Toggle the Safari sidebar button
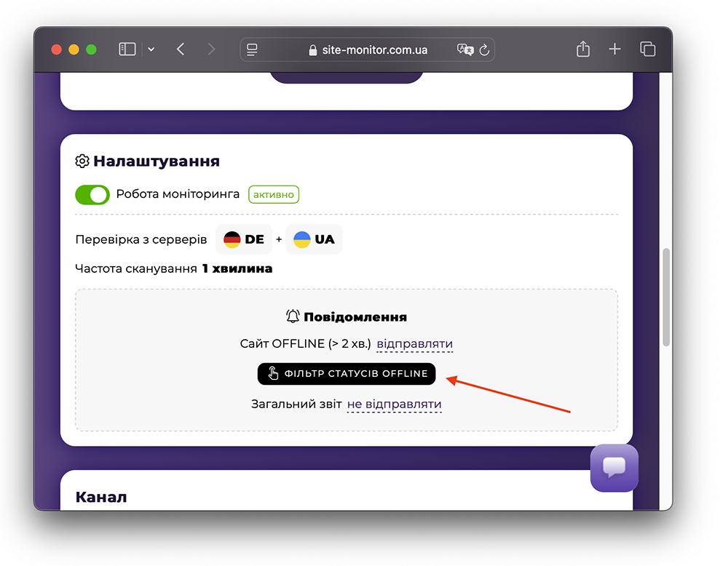 [x=127, y=49]
